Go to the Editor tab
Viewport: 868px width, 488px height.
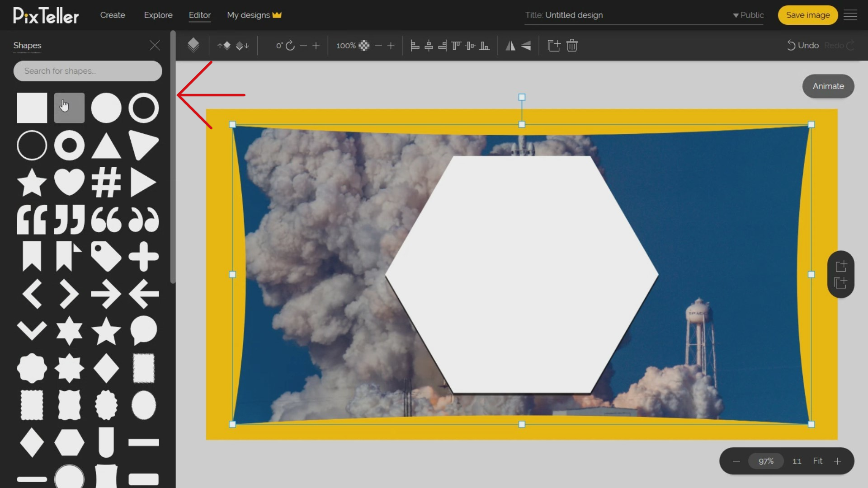[x=200, y=15]
